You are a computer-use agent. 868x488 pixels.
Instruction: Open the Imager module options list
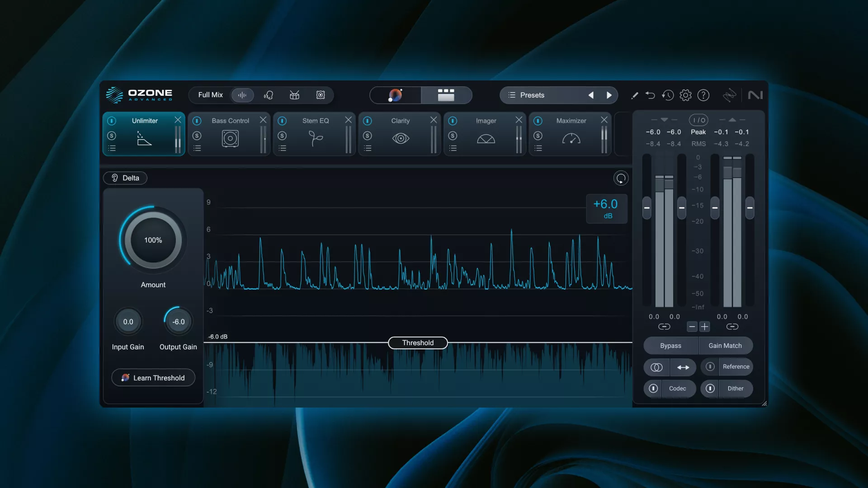453,148
